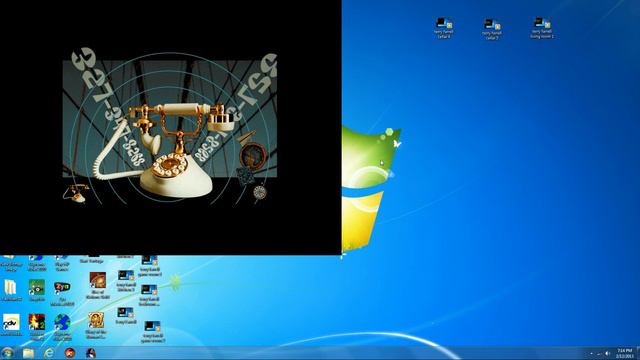Click the phone number text 327-347-8268
The image size is (640, 360).
click(x=107, y=107)
